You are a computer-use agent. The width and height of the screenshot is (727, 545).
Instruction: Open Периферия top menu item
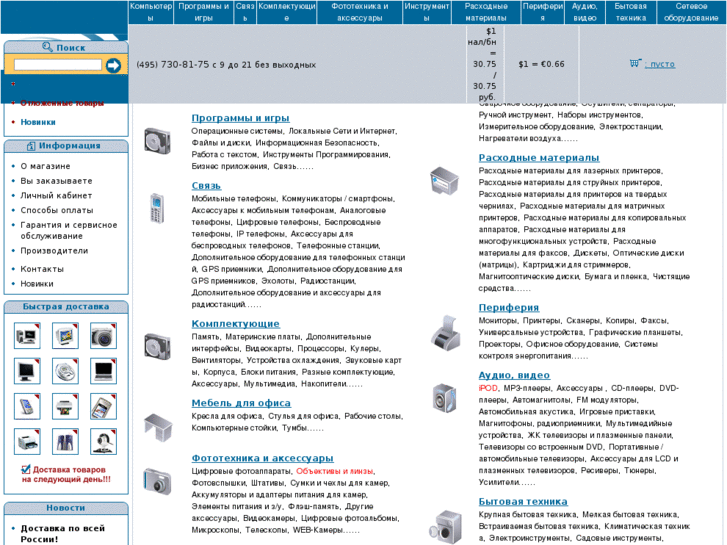click(543, 12)
